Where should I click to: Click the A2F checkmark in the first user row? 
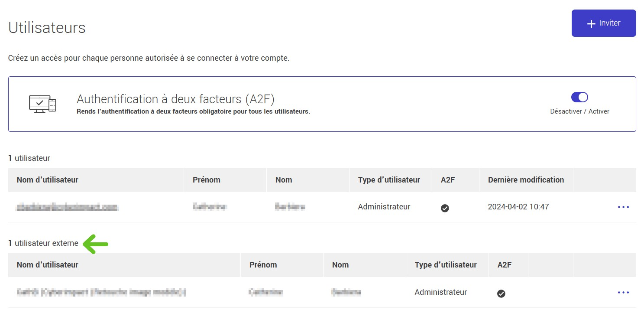point(444,208)
